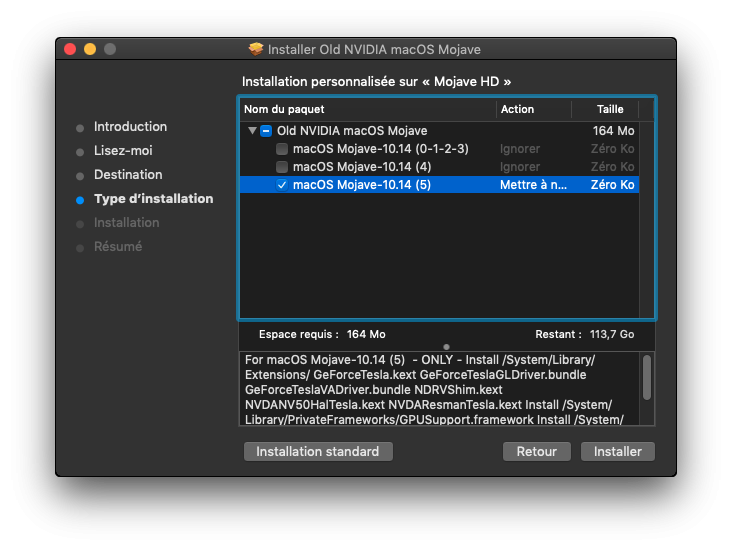Click 'Installation personnalisée sur « Mojave HD »' heading
This screenshot has width=732, height=550.
tap(376, 82)
